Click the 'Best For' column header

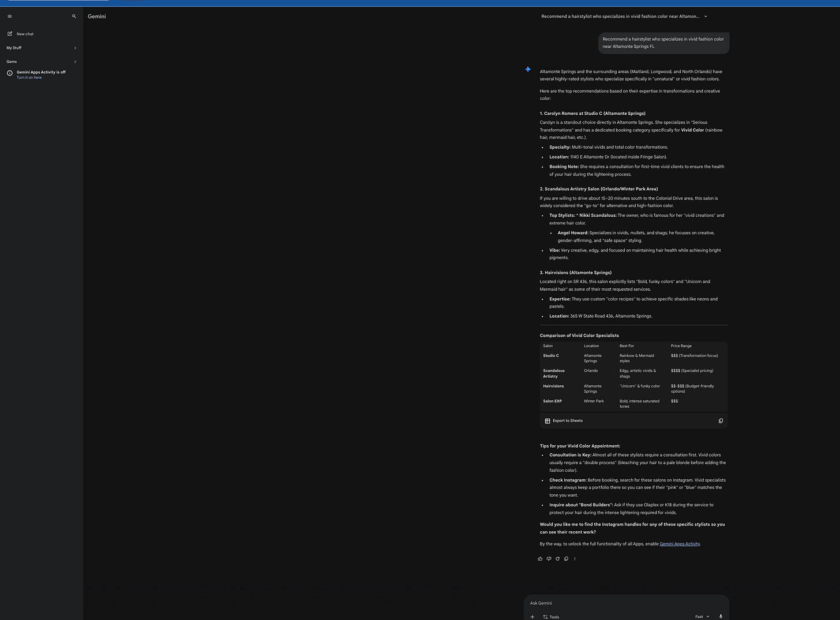[x=627, y=346]
